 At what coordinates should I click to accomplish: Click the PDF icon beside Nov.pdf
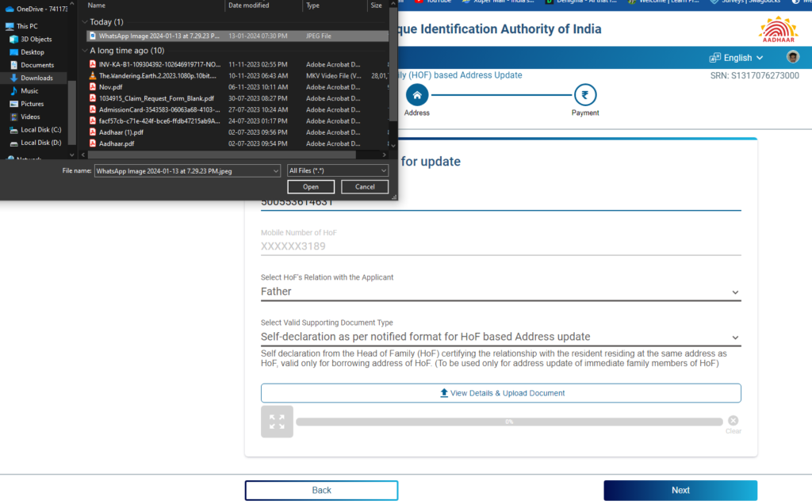pyautogui.click(x=93, y=87)
